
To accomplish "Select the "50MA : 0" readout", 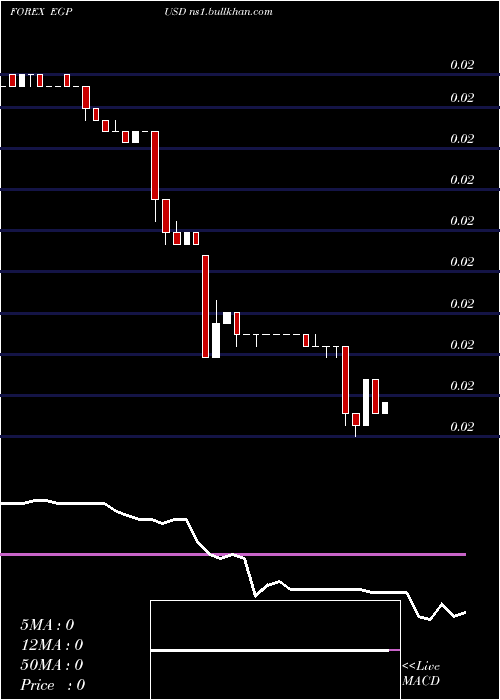I will [x=51, y=665].
